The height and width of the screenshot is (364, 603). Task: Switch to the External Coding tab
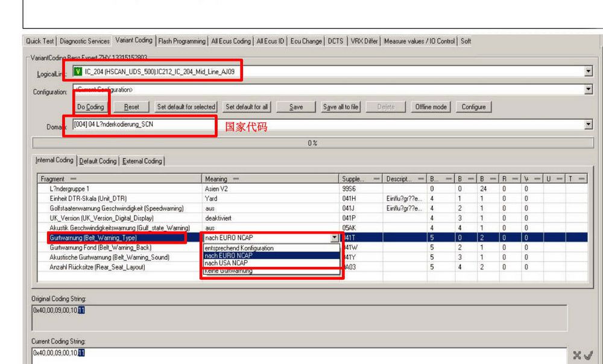[142, 161]
